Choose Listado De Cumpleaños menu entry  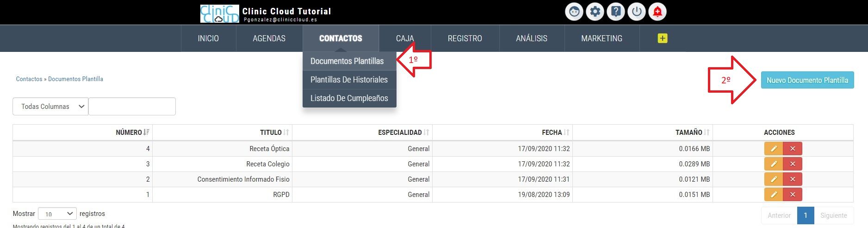(349, 98)
